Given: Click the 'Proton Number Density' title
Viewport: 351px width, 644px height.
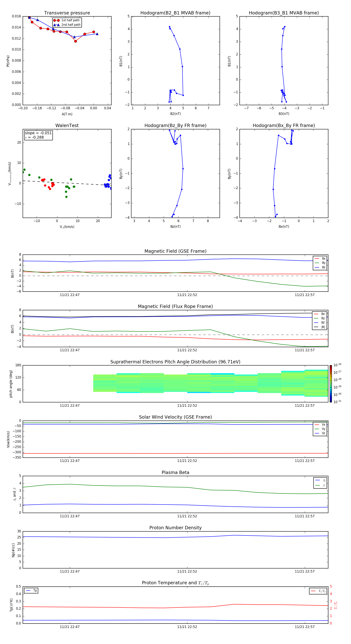Looking at the screenshot, I should click(x=175, y=528).
